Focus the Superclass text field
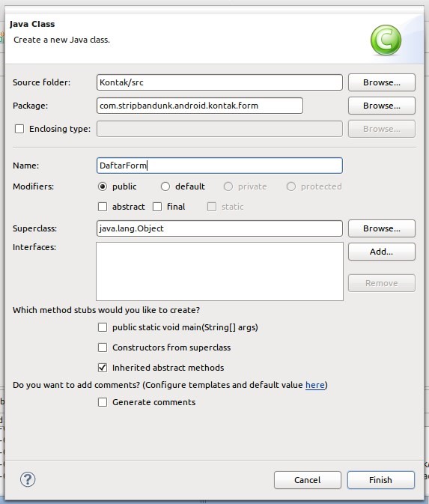The image size is (429, 504). pyautogui.click(x=219, y=228)
